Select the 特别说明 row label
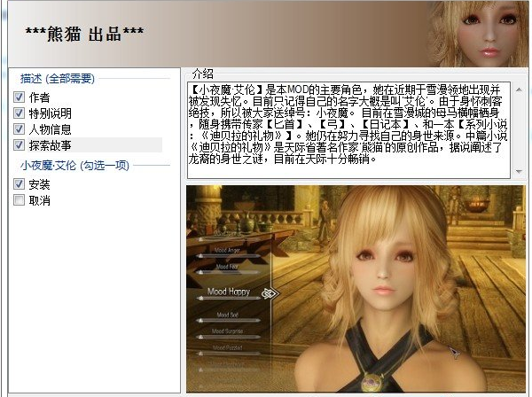Image resolution: width=532 pixels, height=397 pixels. tap(51, 113)
